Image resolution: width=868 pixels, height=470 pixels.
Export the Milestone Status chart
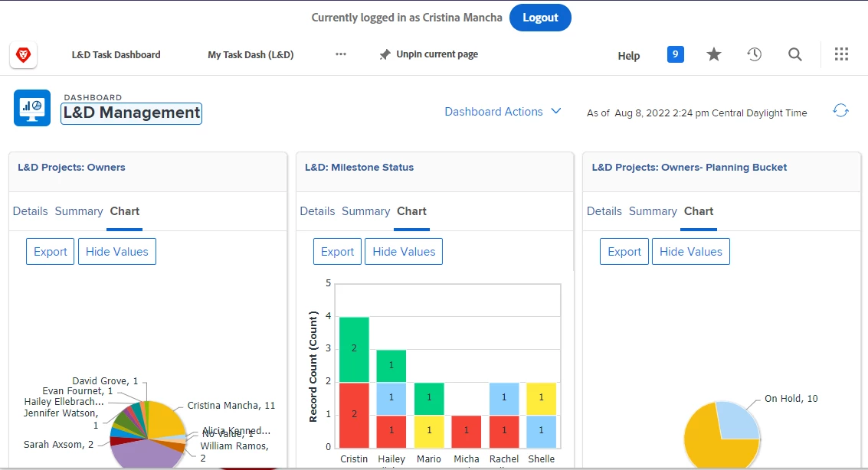(x=337, y=252)
